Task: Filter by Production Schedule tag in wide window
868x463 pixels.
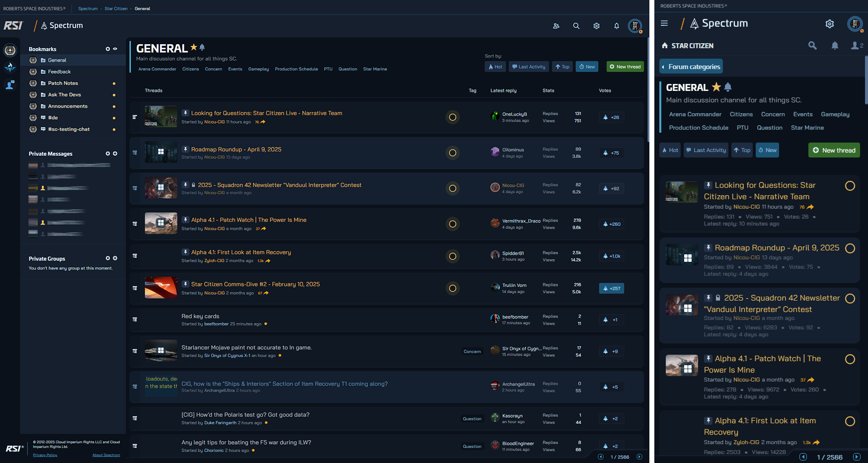Action: [296, 69]
